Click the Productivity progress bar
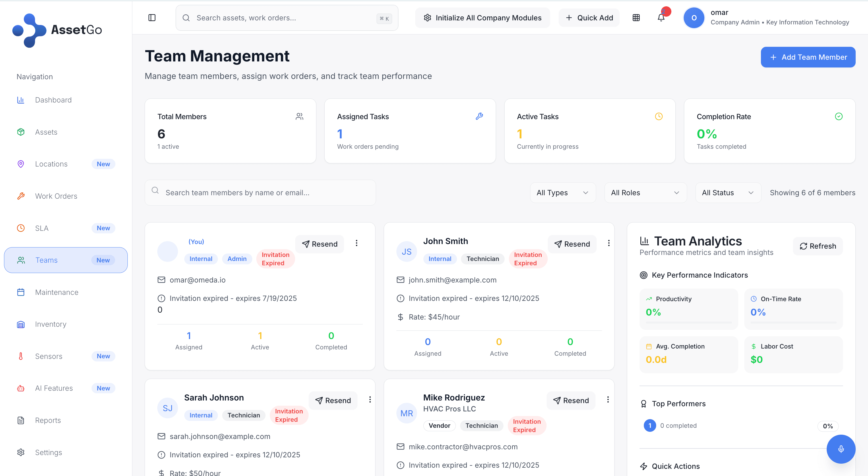Image resolution: width=868 pixels, height=476 pixels. point(688,323)
